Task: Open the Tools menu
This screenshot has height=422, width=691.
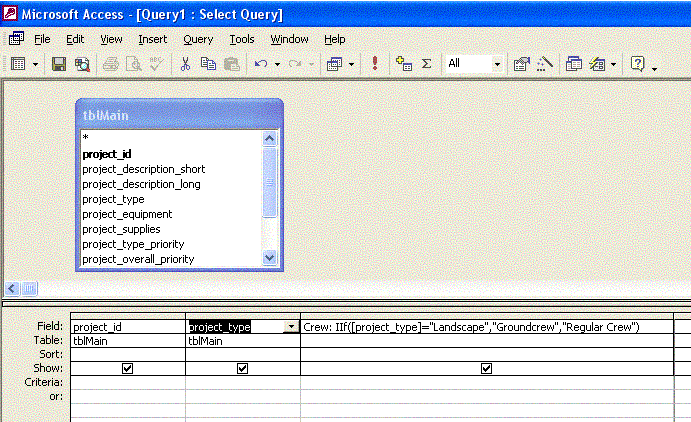Action: point(242,39)
